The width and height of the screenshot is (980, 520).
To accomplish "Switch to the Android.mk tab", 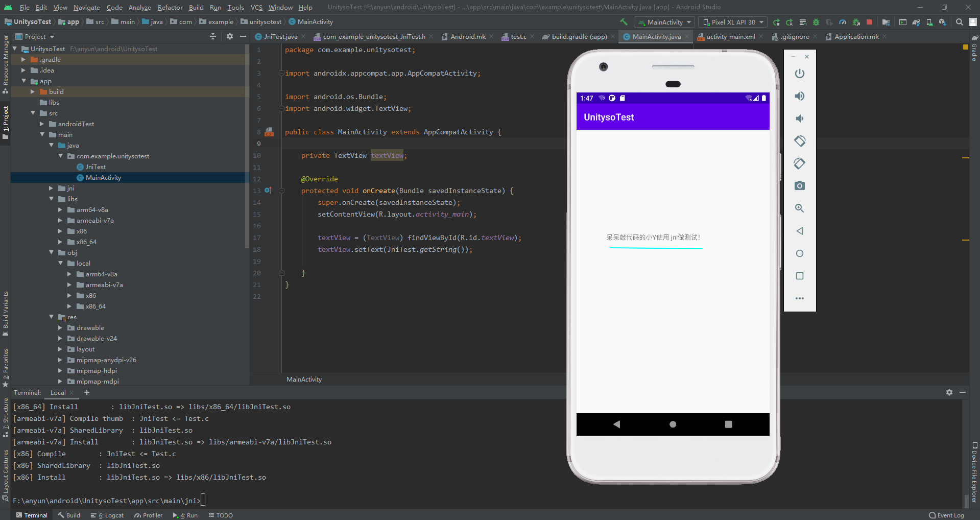I will pos(468,36).
